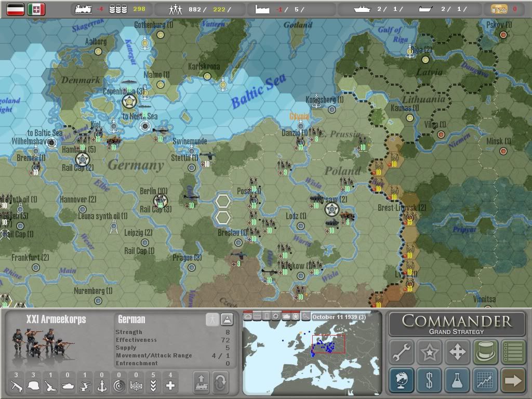End the turn with the arrow button
The image size is (532, 399).
coord(513,380)
